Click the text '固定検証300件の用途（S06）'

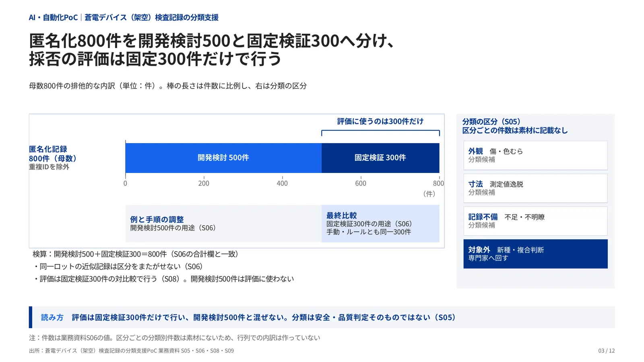pyautogui.click(x=369, y=224)
